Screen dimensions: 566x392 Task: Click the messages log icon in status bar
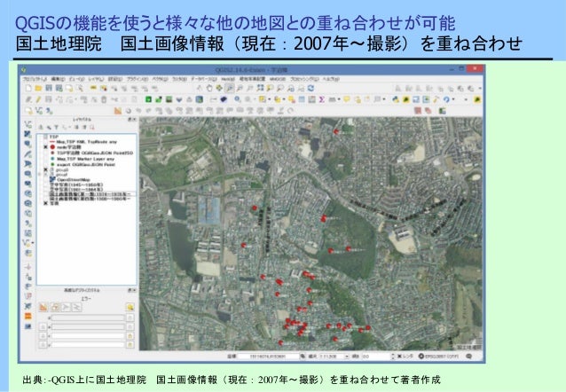[468, 357]
